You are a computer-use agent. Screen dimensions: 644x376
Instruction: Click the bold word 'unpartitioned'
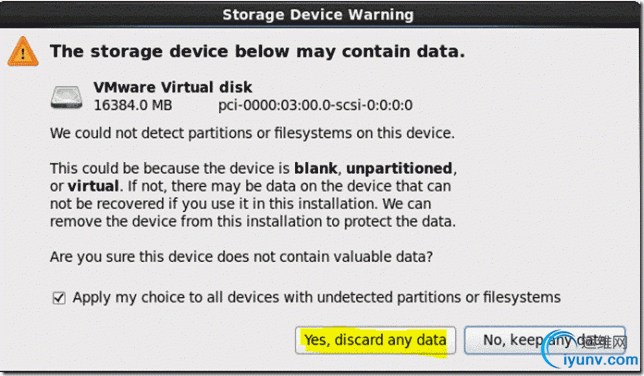click(399, 168)
